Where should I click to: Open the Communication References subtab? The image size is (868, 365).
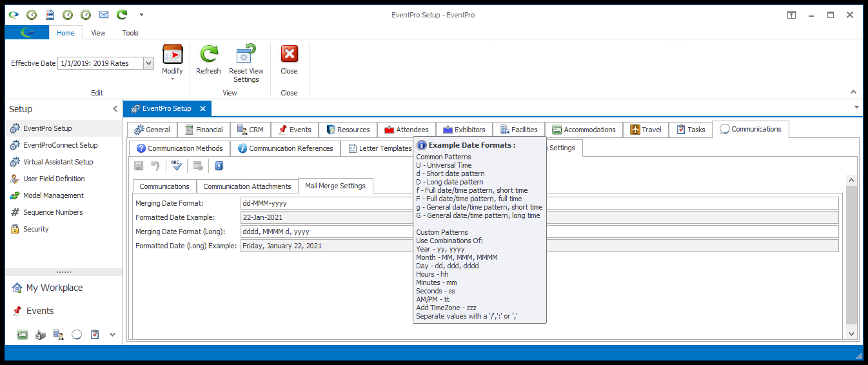coord(285,148)
